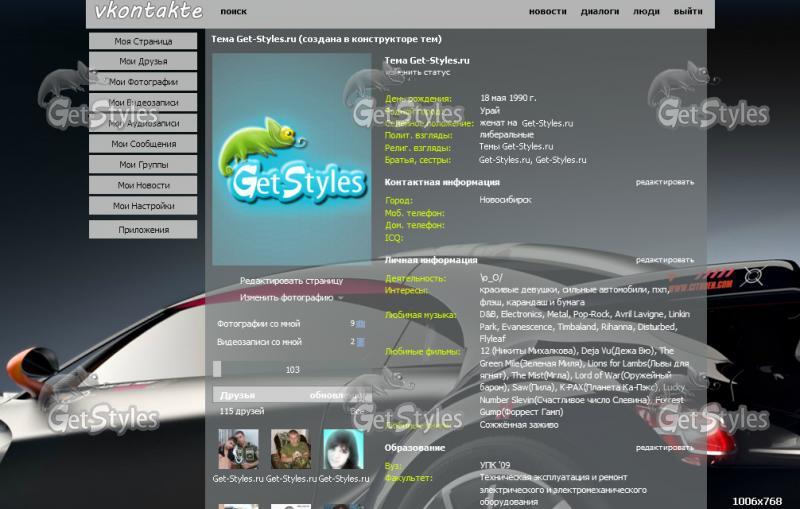The width and height of the screenshot is (800, 509).
Task: Expand the 'Изменить фотографию' dropdown arrow
Action: [x=340, y=298]
